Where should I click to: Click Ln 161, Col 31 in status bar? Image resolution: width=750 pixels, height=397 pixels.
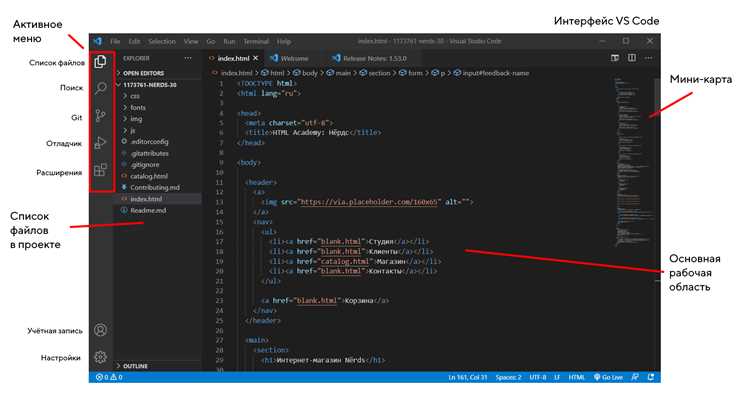(467, 377)
